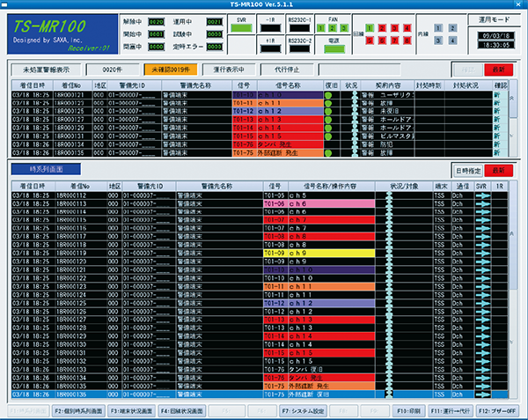Click extension (内線) indicator 1
Image resolution: width=528 pixels, height=420 pixels.
(x=437, y=28)
